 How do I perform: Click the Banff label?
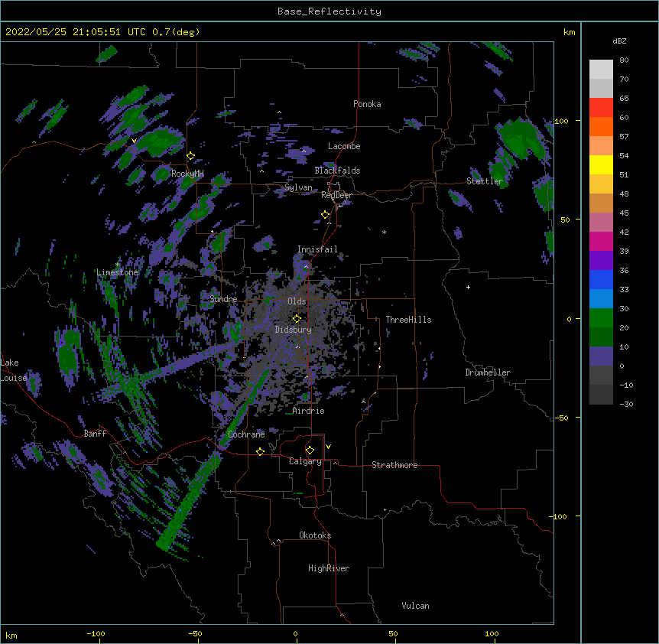95,434
